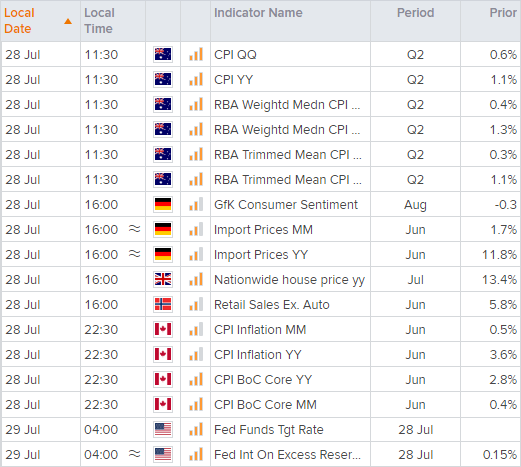521x467 pixels.
Task: Open the Fed Funds Tgt Rate indicator
Action: (269, 430)
